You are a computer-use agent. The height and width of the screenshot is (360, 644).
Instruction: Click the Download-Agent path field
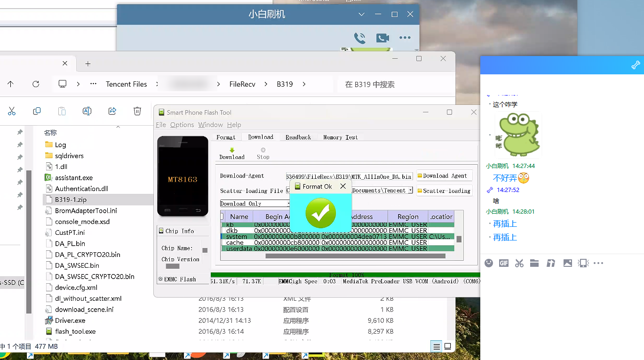point(349,176)
